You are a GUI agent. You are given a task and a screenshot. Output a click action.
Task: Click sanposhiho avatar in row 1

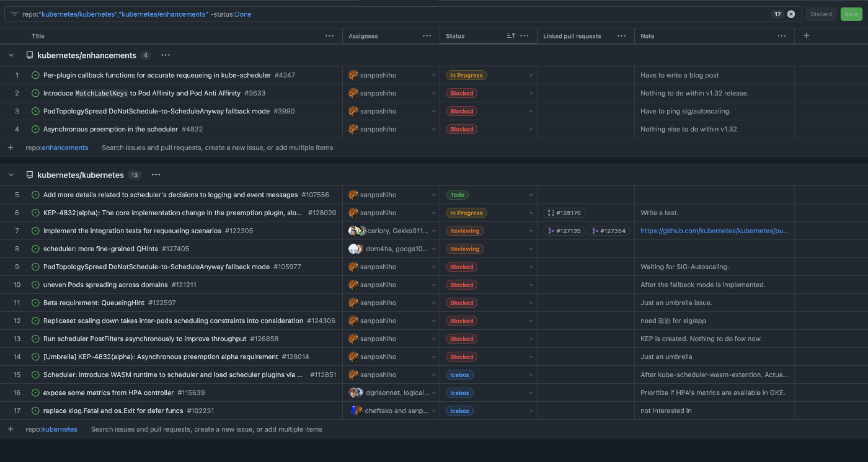(x=353, y=75)
